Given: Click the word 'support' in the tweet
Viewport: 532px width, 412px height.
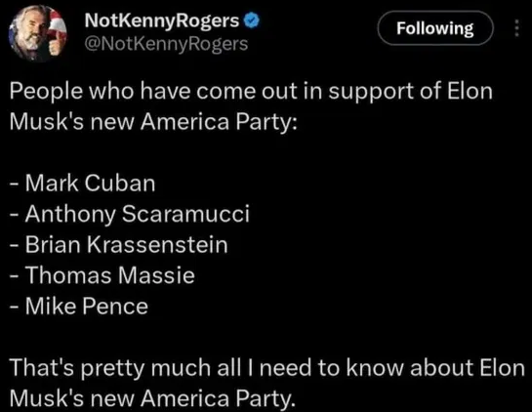Looking at the screenshot, I should [x=371, y=93].
